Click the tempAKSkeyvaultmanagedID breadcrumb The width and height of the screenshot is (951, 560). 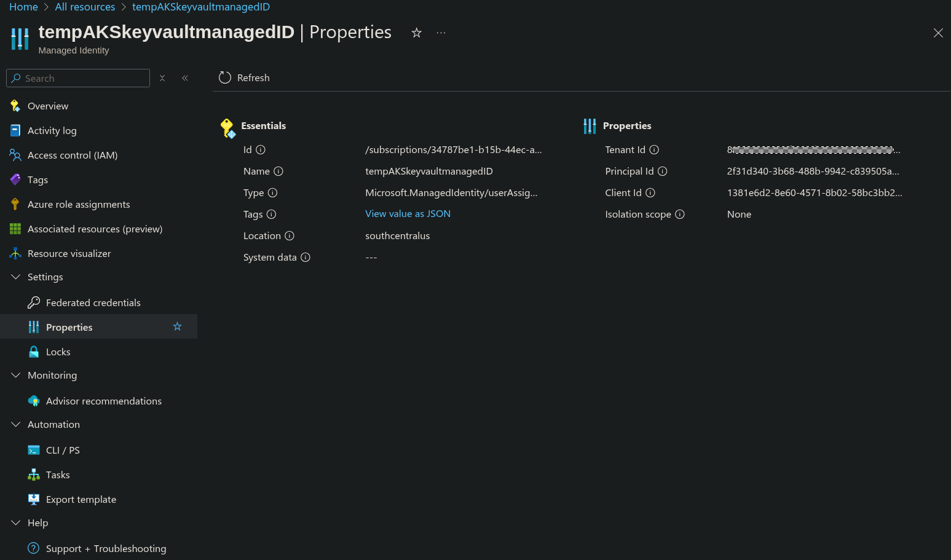pos(201,7)
